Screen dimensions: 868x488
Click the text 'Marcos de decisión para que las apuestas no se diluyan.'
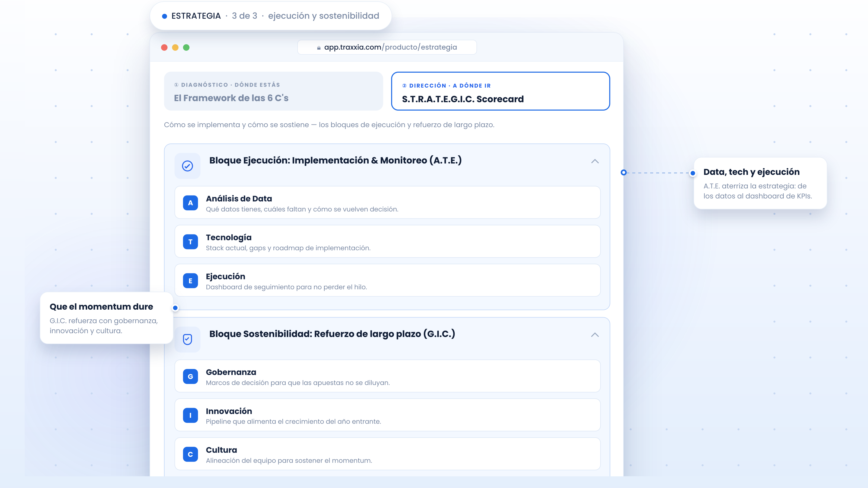(298, 383)
